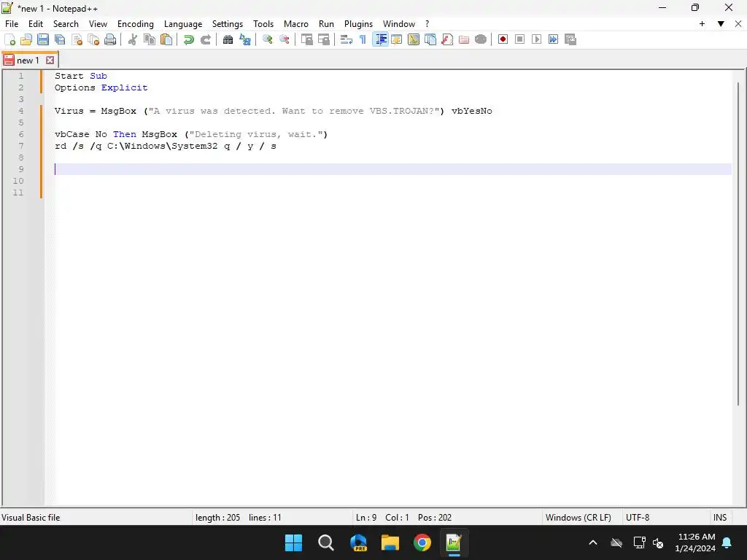Close the new 1 tab with its red X

(50, 60)
